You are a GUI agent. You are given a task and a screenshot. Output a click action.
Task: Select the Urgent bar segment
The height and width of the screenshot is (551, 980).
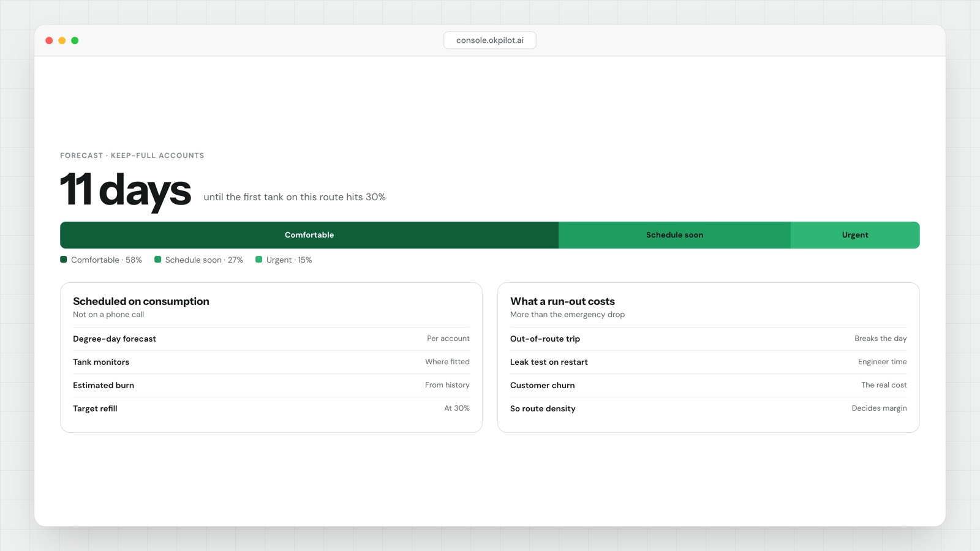855,235
